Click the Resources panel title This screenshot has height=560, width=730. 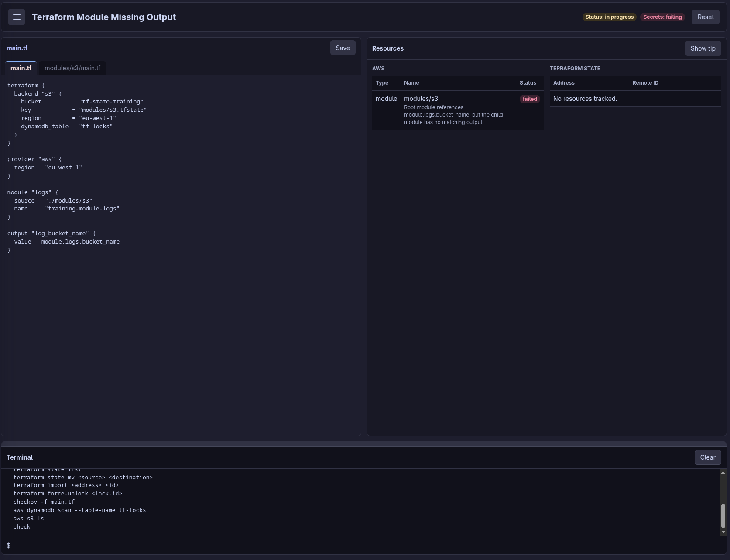[388, 48]
